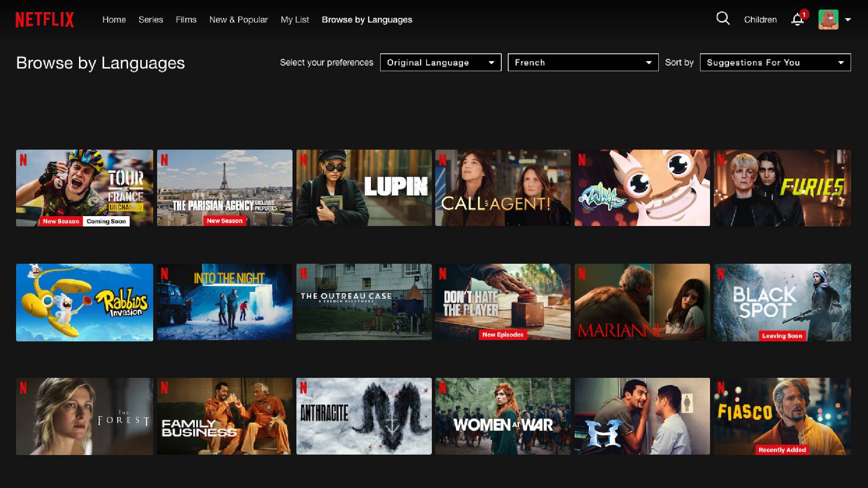Play the Lupin title card

tap(363, 187)
